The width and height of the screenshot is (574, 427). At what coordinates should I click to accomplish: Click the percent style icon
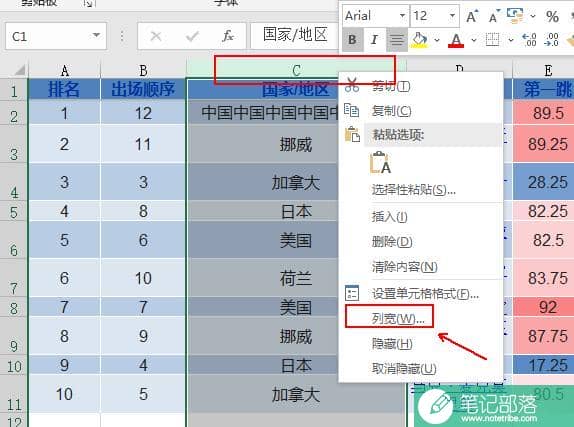[552, 17]
